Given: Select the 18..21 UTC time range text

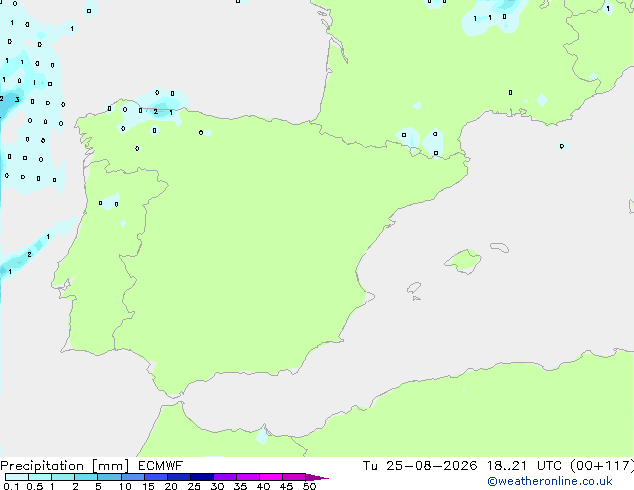Looking at the screenshot, I should [524, 466].
